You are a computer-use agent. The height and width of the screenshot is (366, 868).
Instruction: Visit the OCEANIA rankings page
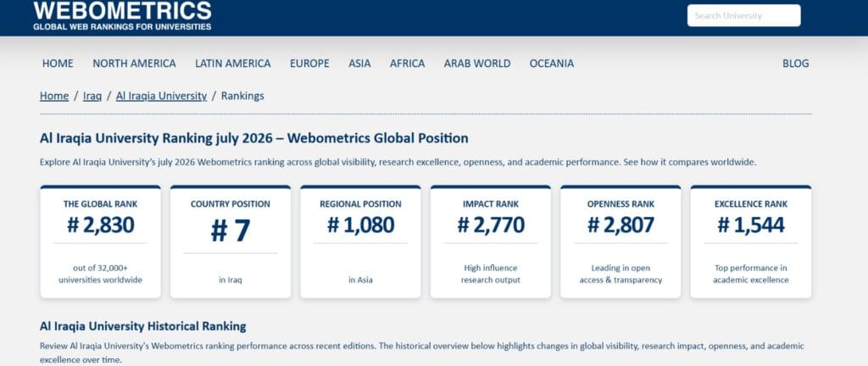point(552,64)
